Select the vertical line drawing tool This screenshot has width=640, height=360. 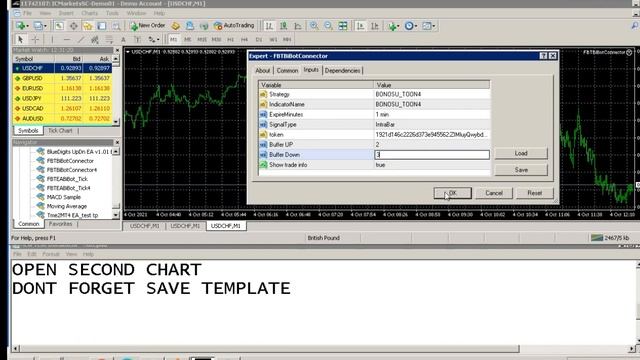(x=52, y=40)
